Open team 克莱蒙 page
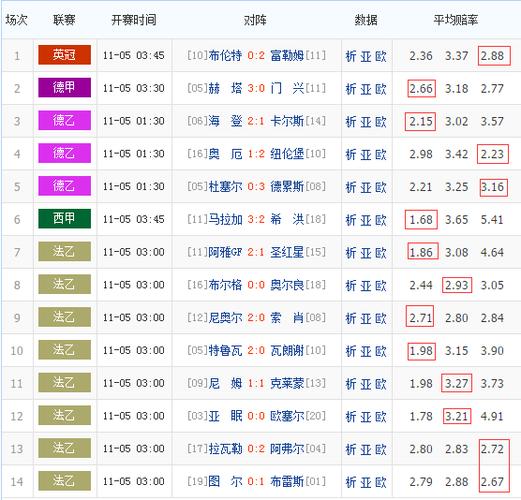The height and width of the screenshot is (500, 521). point(287,383)
